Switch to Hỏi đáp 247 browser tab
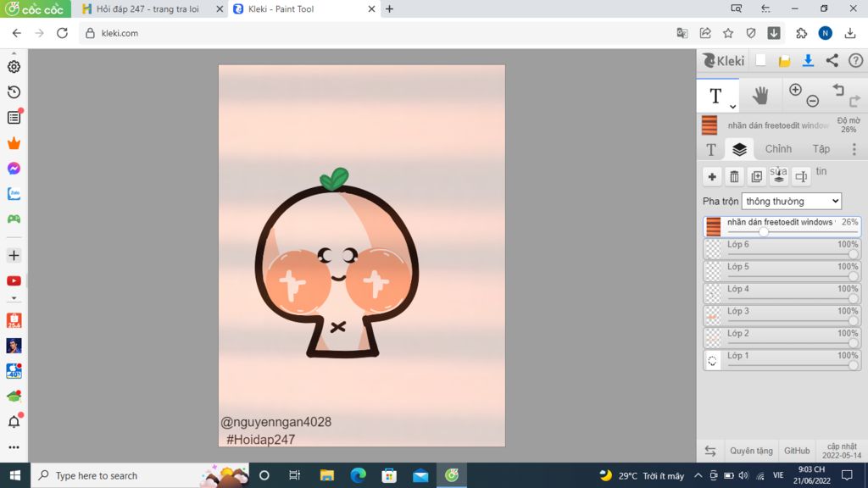Screen dimensions: 868x488 coord(147,8)
